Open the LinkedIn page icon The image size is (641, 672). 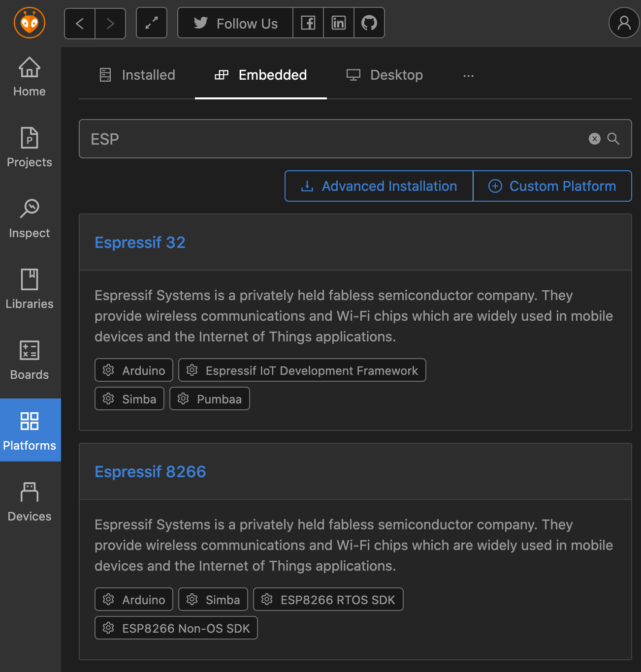339,23
